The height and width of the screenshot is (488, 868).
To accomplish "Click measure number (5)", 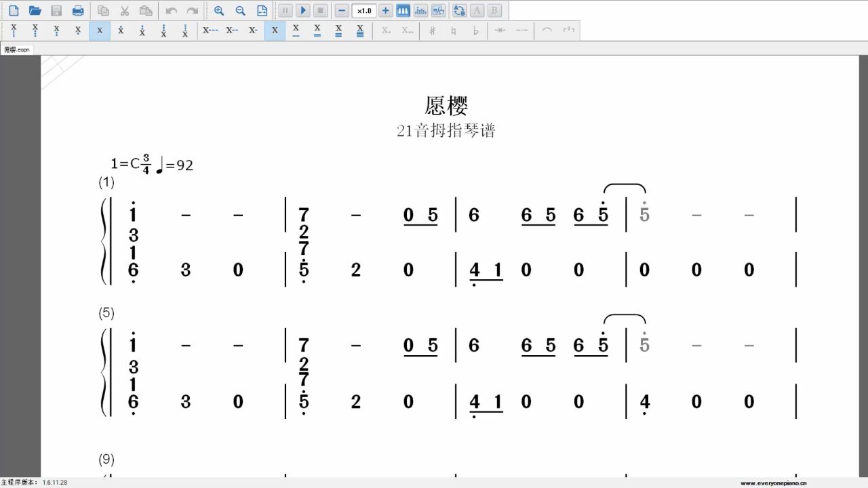I will 106,313.
